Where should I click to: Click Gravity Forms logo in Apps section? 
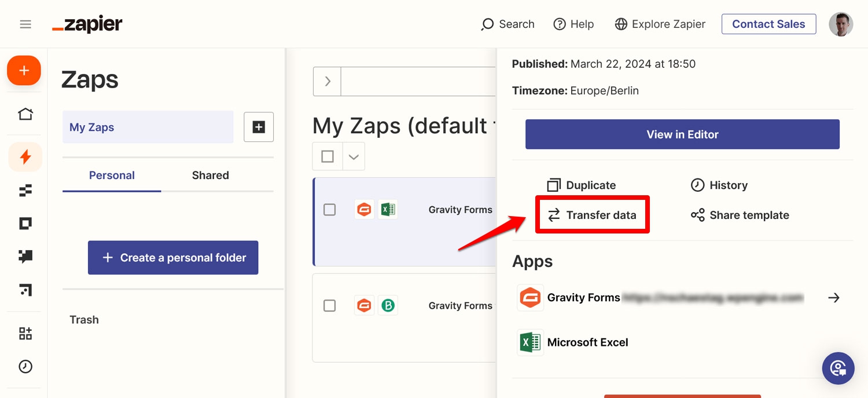click(530, 298)
